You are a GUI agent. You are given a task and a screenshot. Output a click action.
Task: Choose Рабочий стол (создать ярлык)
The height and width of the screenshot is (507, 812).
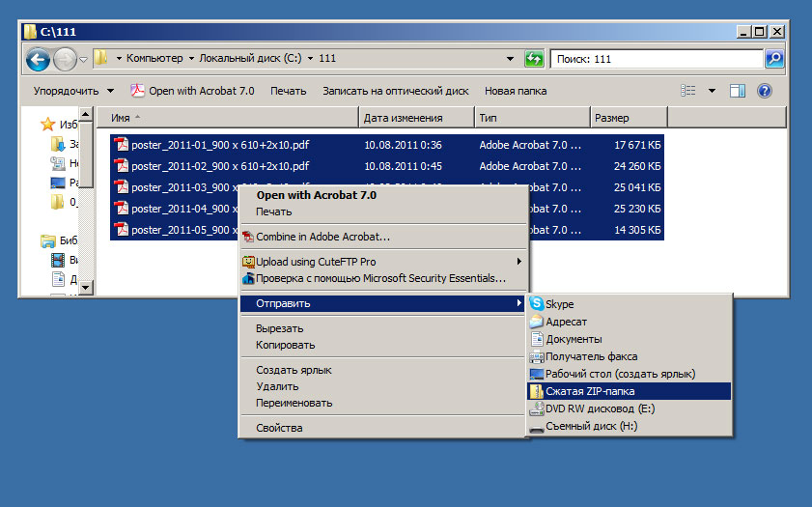[x=630, y=374]
